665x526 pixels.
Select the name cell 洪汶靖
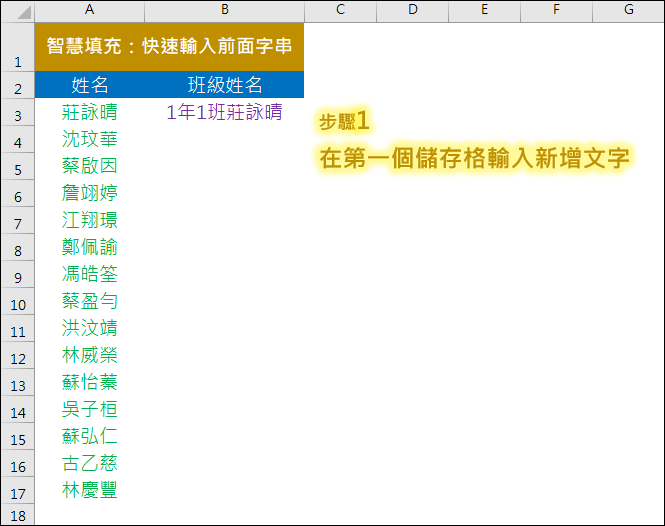(x=89, y=328)
